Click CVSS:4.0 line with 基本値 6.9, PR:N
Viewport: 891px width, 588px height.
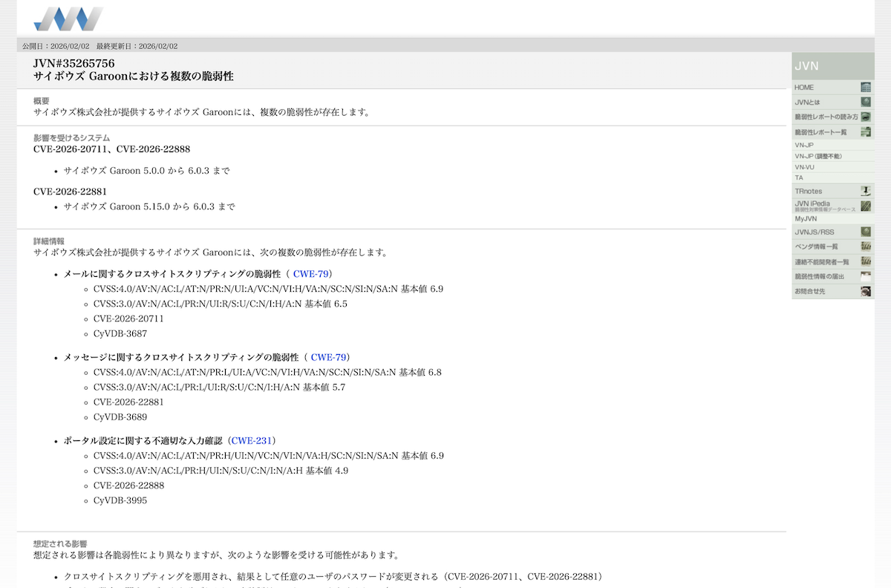click(x=268, y=289)
